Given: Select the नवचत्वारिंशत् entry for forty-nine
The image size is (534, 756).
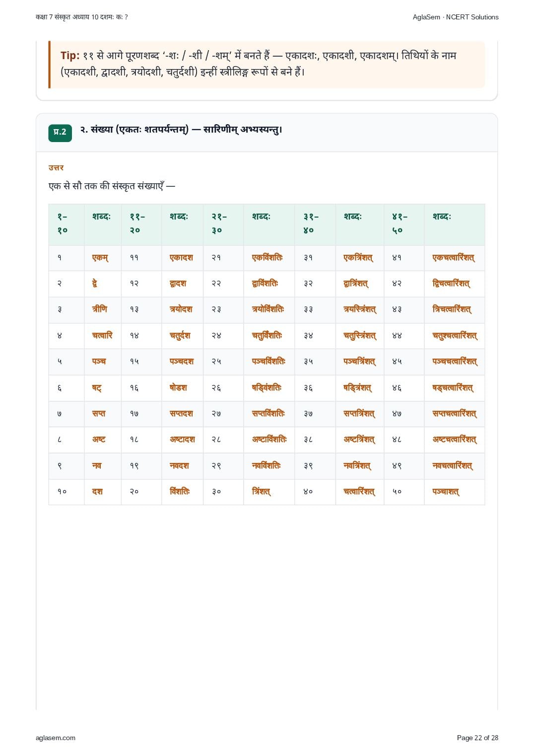Looking at the screenshot, I should coord(453,466).
